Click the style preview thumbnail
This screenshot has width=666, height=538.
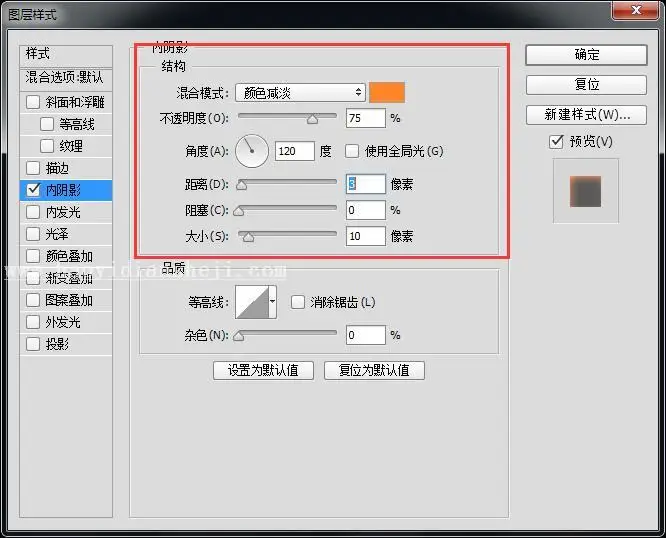[x=586, y=191]
